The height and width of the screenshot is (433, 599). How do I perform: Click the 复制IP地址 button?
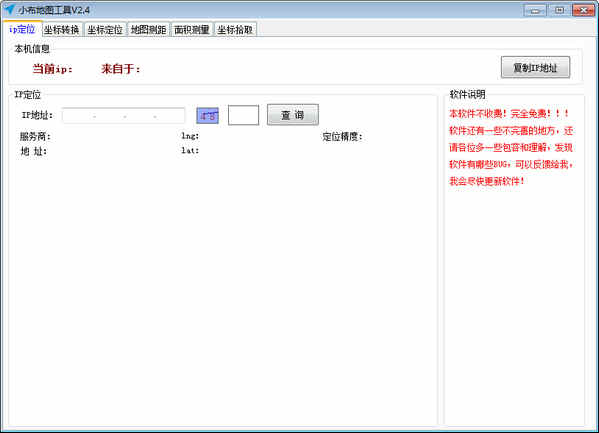pos(535,68)
